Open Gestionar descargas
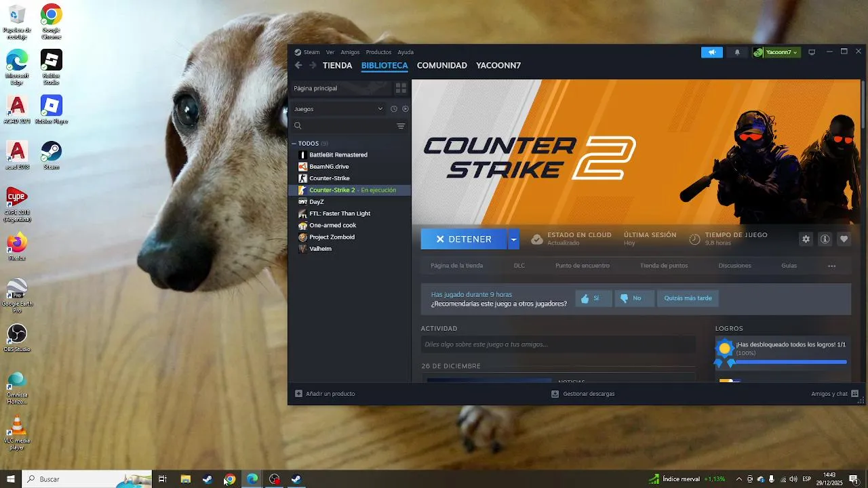The image size is (868, 488). pyautogui.click(x=583, y=394)
